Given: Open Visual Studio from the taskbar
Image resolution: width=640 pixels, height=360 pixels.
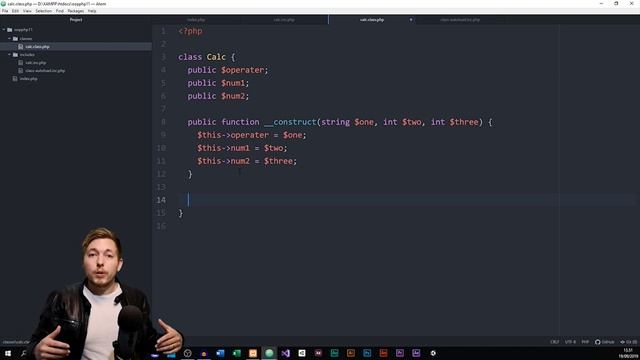Looking at the screenshot, I should coord(286,353).
